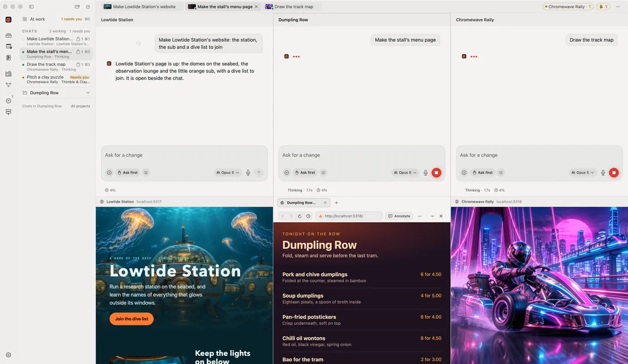Image resolution: width=628 pixels, height=364 pixels.
Task: Toggle Ask first mode in Chromewave Rally composer
Action: pos(483,173)
